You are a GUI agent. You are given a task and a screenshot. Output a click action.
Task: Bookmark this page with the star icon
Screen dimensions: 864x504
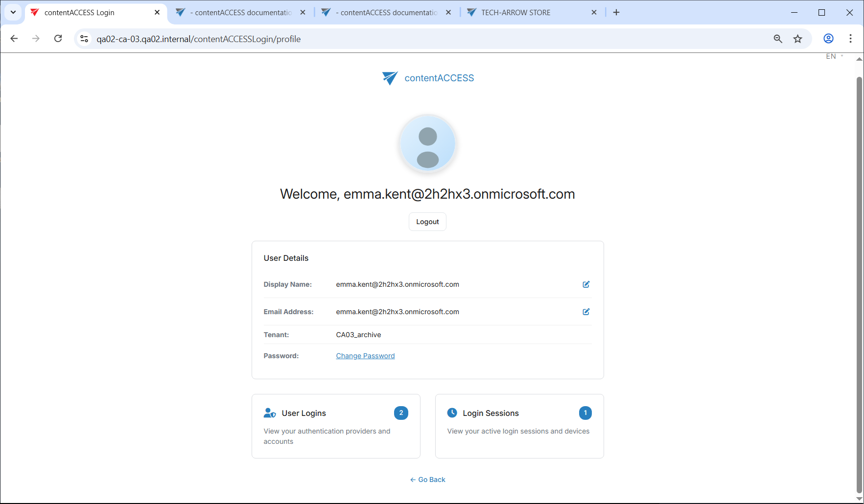point(797,39)
